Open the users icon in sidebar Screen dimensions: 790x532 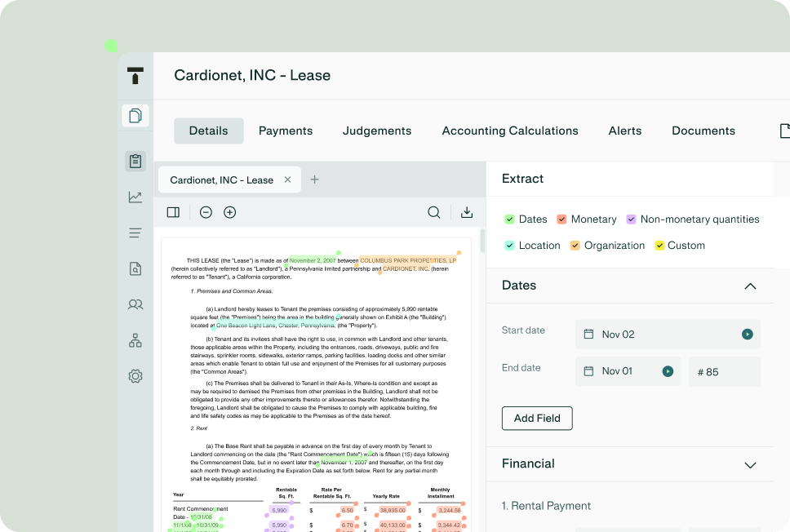(x=135, y=304)
